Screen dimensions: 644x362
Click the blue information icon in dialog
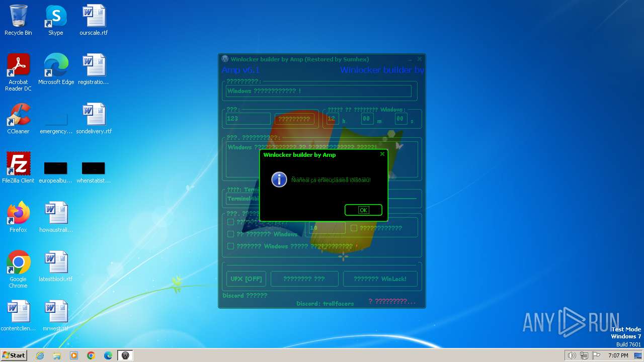pyautogui.click(x=279, y=179)
